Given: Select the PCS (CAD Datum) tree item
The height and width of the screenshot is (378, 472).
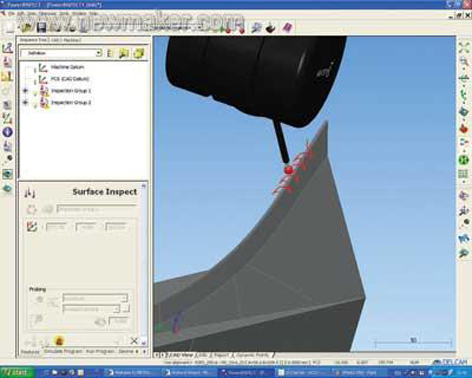Looking at the screenshot, I should (x=70, y=79).
